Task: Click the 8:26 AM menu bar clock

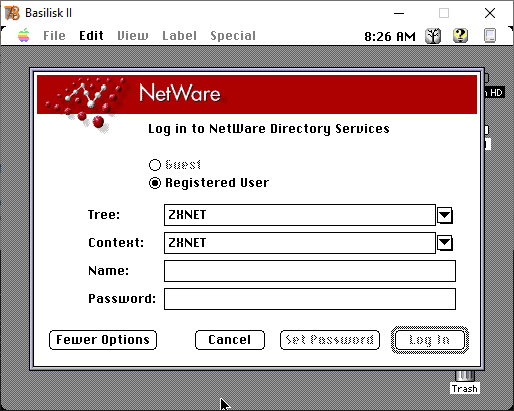Action: click(390, 36)
